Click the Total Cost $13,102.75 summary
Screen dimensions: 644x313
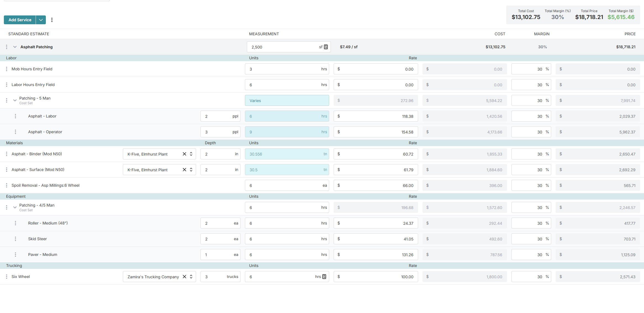tap(526, 17)
